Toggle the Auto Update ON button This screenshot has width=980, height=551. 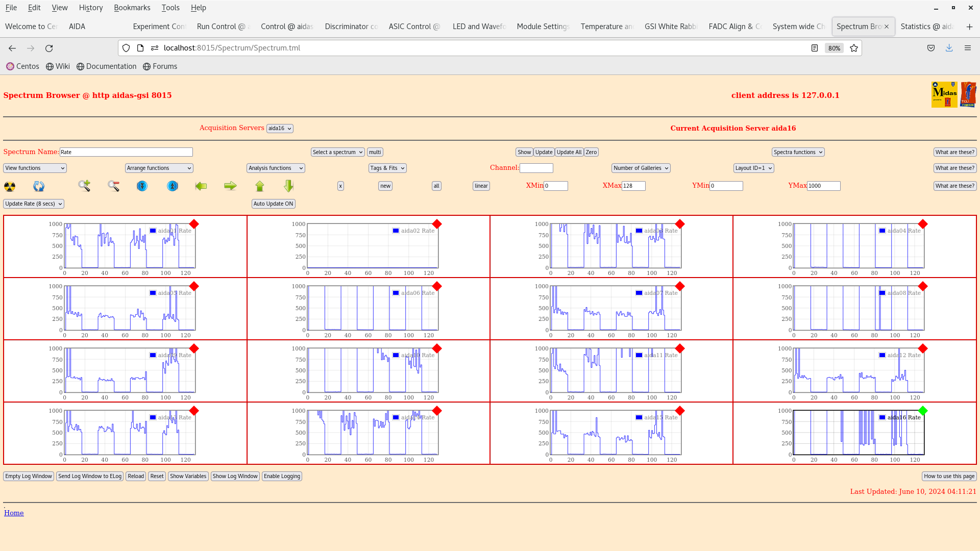(273, 204)
